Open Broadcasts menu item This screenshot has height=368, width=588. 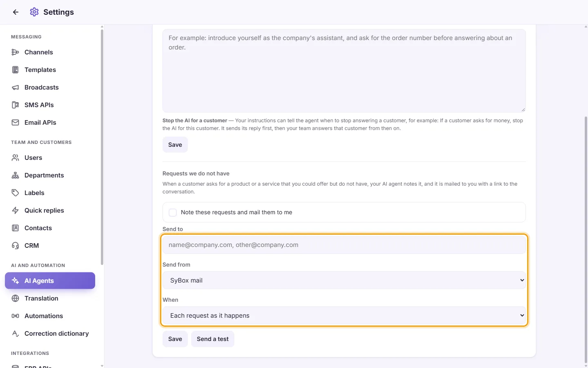coord(50,88)
